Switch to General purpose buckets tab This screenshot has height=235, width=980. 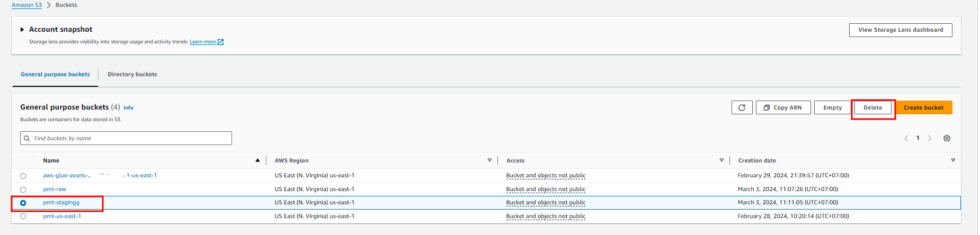pos(55,74)
